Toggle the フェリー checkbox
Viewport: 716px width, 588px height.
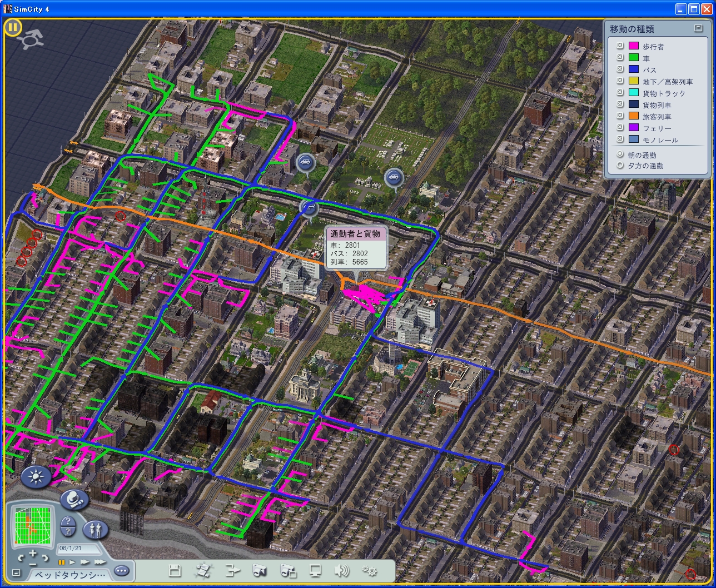619,128
